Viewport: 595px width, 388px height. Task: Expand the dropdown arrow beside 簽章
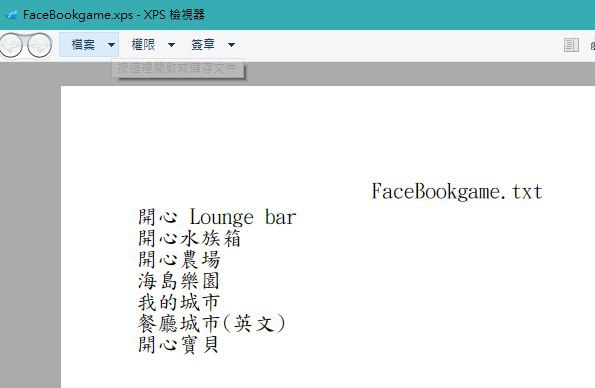231,45
